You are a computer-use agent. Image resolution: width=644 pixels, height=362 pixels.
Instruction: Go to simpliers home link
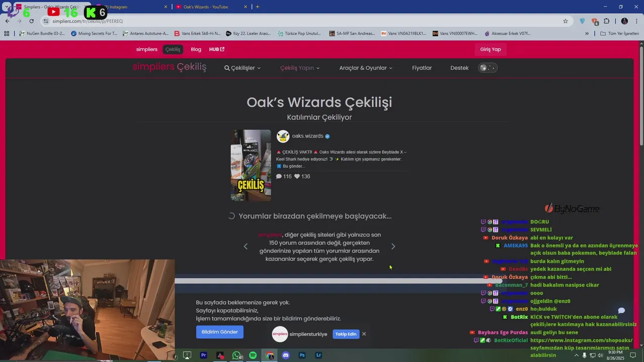click(x=146, y=49)
